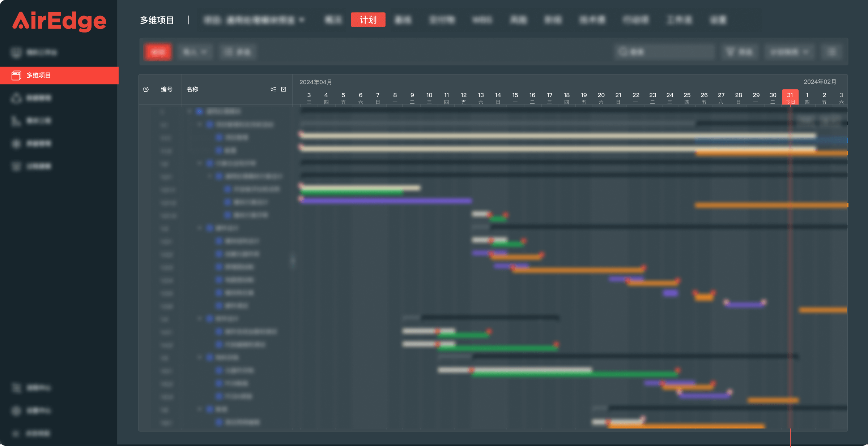Collapse all rows using header list icon
The height and width of the screenshot is (448, 868).
pyautogui.click(x=273, y=89)
